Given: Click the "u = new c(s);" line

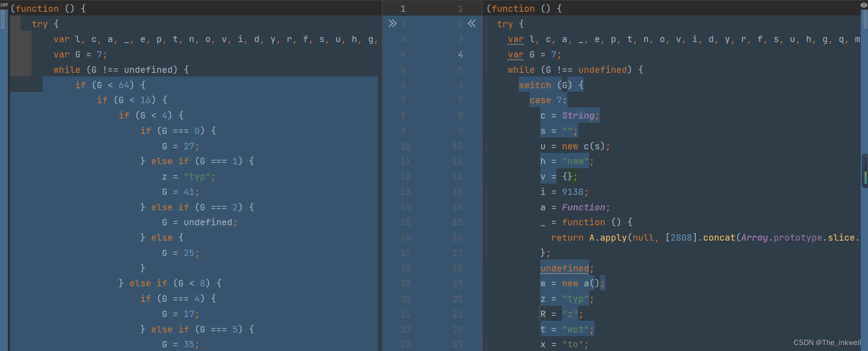Looking at the screenshot, I should pyautogui.click(x=575, y=146).
